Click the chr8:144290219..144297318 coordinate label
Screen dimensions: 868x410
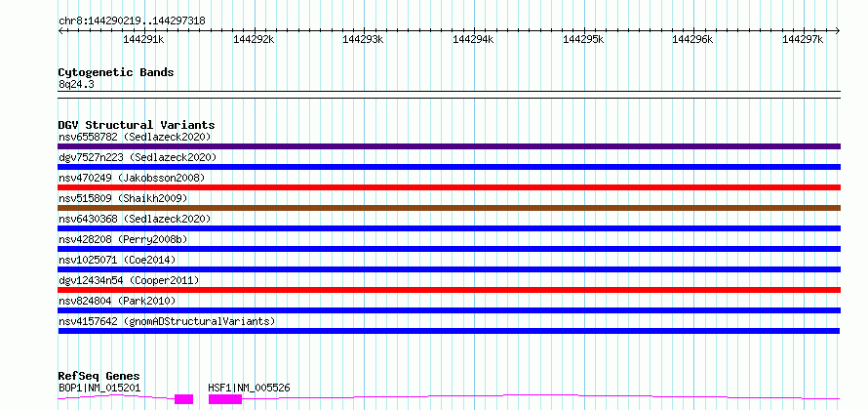tap(132, 21)
